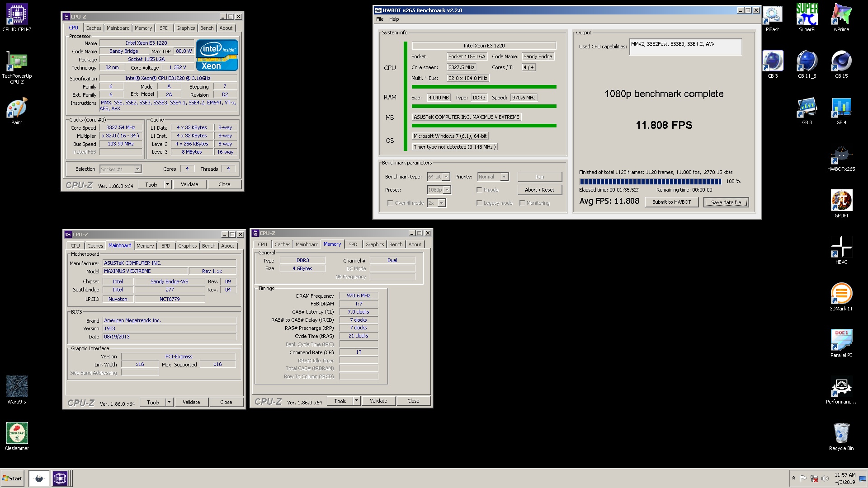Open the CPUID CPU-Z desktop shortcut

(17, 18)
